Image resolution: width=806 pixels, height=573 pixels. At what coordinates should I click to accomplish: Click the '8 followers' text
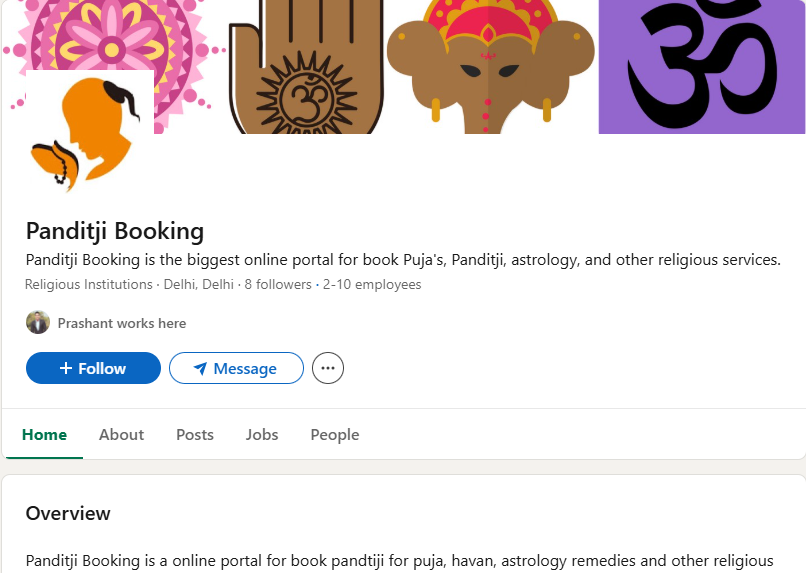tap(278, 284)
